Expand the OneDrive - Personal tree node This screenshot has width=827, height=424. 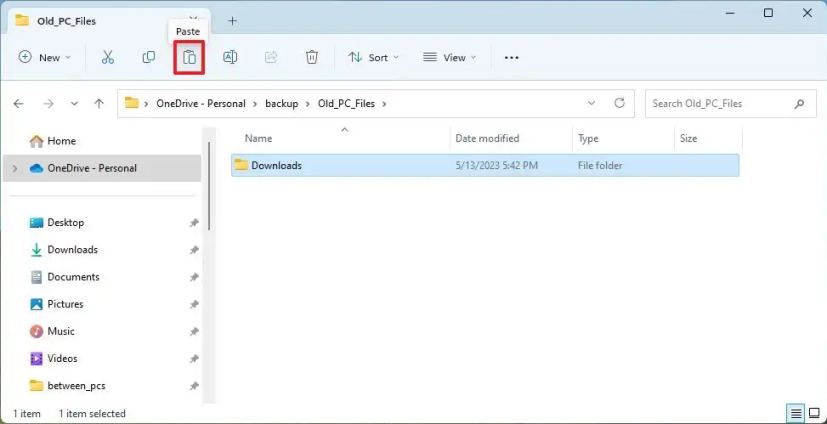(x=15, y=168)
